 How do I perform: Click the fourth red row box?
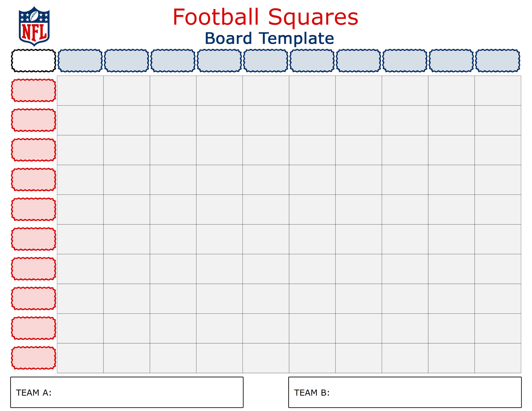[34, 180]
